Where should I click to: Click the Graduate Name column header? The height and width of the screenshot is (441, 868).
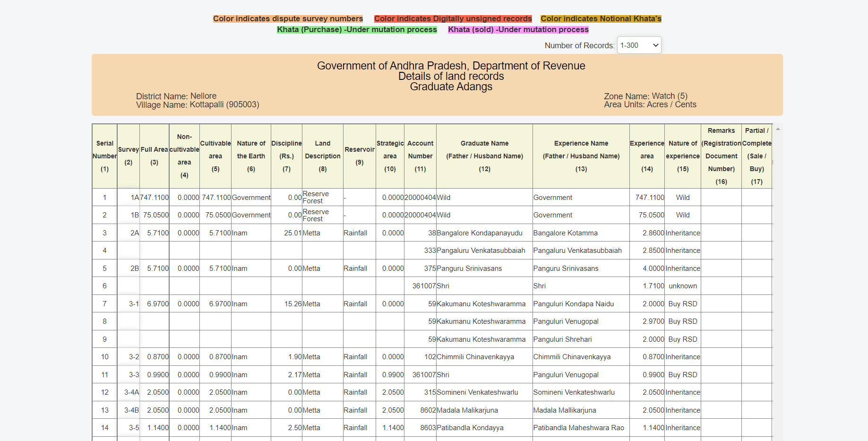click(484, 156)
